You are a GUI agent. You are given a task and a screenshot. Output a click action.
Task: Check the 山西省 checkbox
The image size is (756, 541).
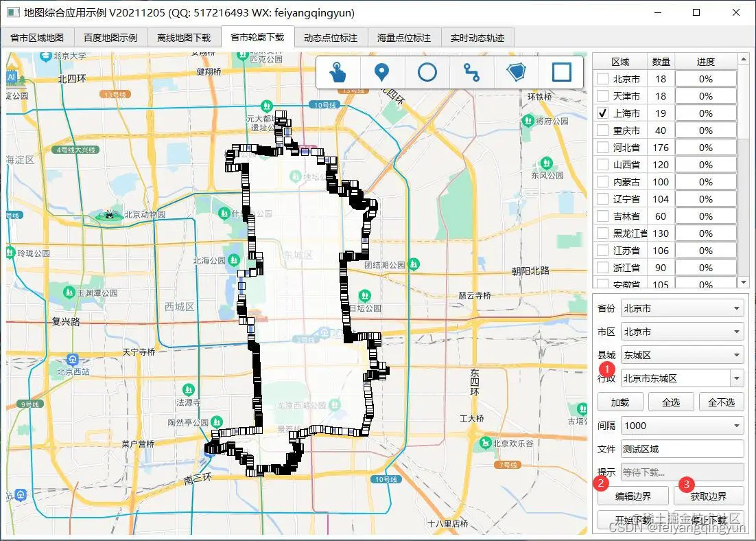[x=603, y=165]
